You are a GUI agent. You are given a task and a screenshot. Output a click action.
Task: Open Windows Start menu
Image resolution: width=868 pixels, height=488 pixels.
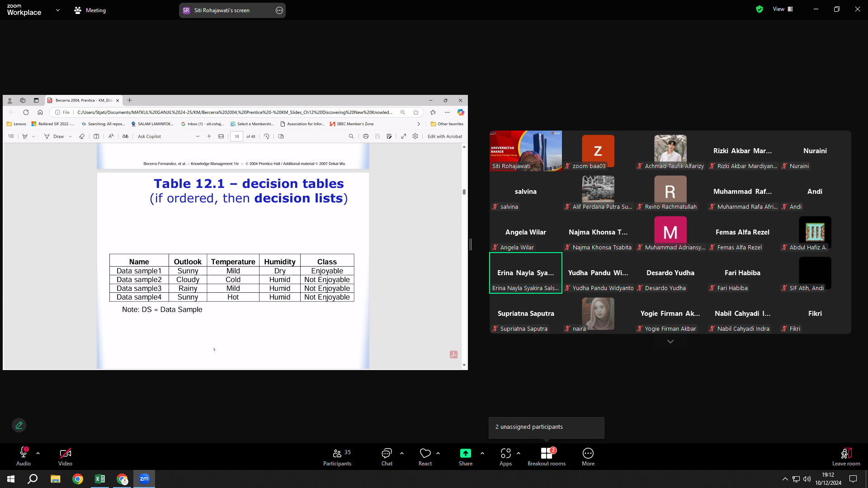[x=11, y=479]
